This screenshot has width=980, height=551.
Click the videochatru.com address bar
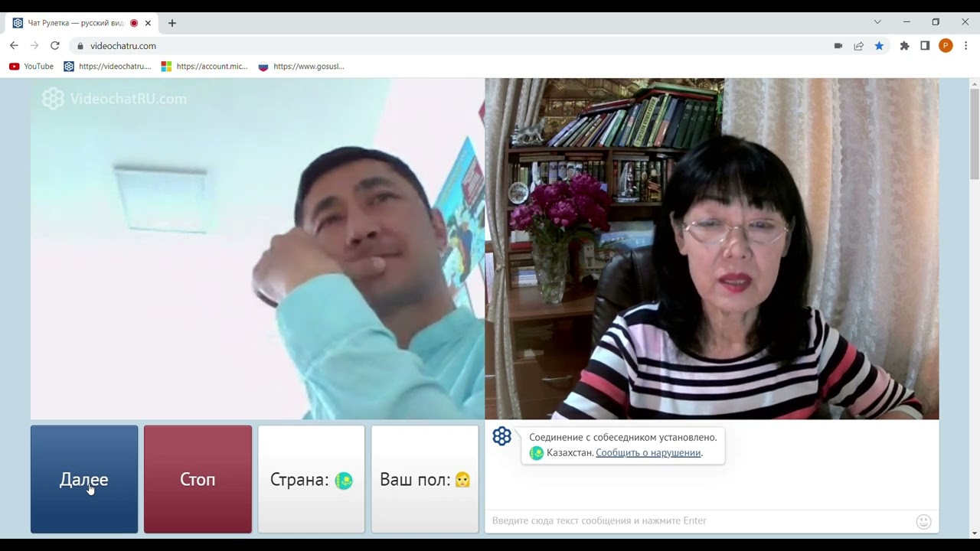[x=452, y=46]
